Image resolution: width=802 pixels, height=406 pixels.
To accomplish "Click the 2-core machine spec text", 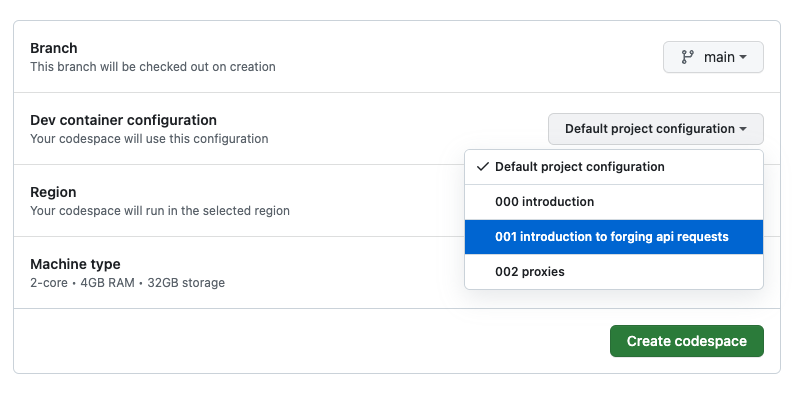I will point(49,283).
